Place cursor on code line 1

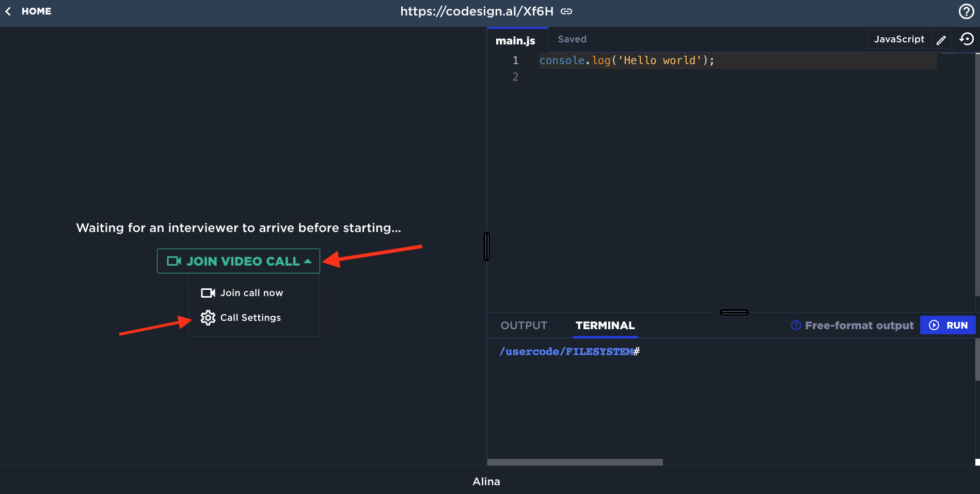pos(738,60)
